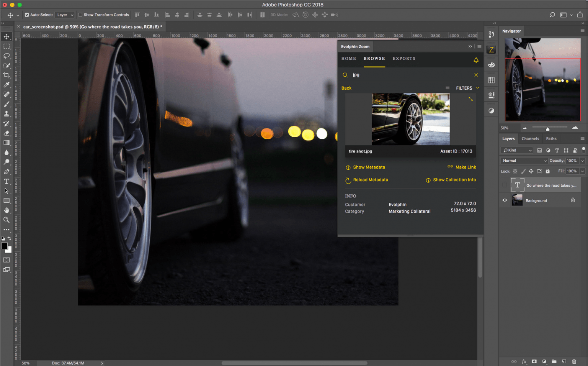Viewport: 588px width, 366px height.
Task: Select the Crop tool
Action: (7, 75)
